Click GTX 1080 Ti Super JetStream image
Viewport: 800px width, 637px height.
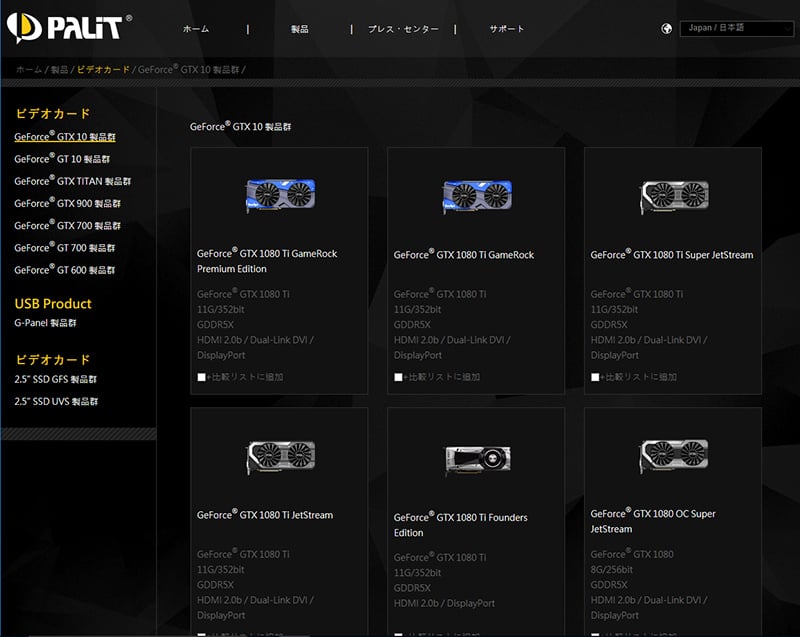674,196
